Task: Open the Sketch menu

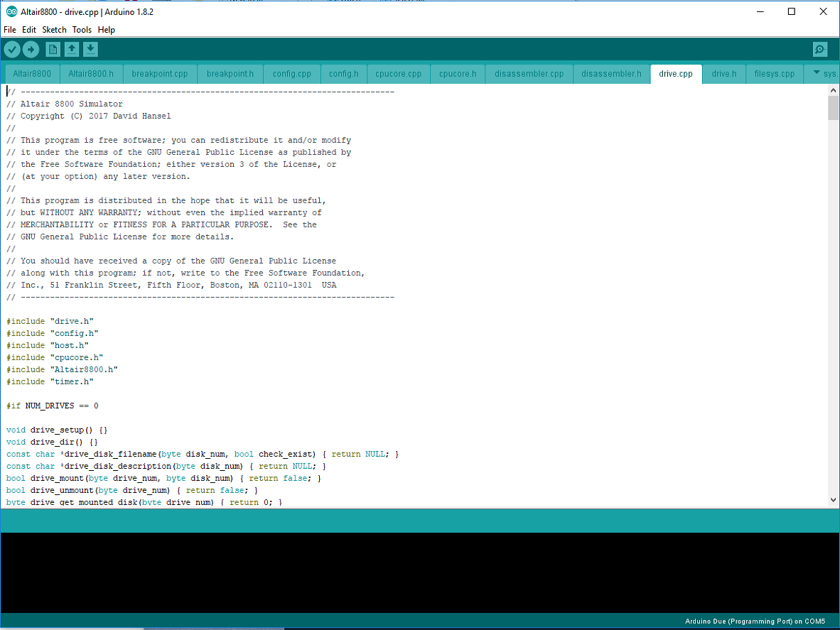Action: [x=54, y=30]
